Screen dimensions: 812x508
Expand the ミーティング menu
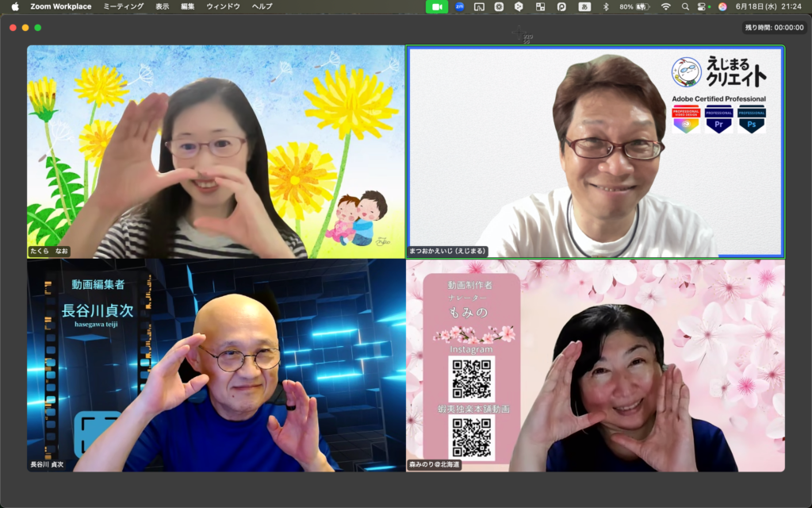point(124,6)
